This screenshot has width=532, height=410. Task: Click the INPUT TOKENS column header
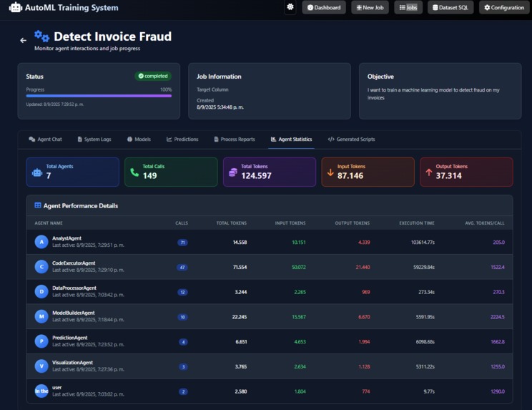point(290,223)
